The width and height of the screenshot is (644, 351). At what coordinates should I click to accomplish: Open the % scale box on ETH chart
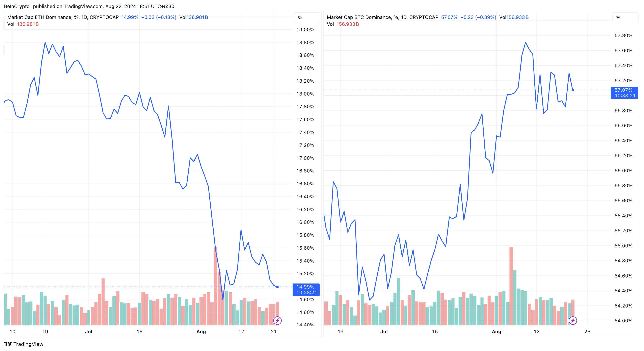(306, 18)
